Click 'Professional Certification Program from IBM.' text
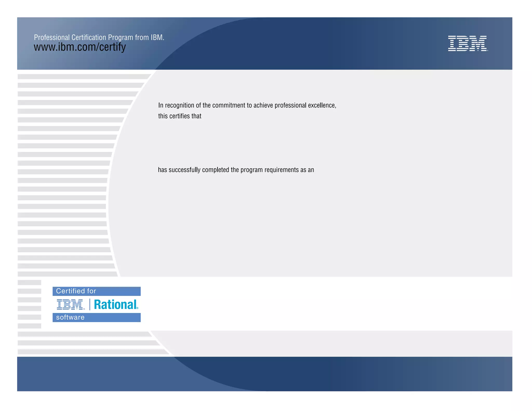The height and width of the screenshot is (411, 532). (x=99, y=37)
